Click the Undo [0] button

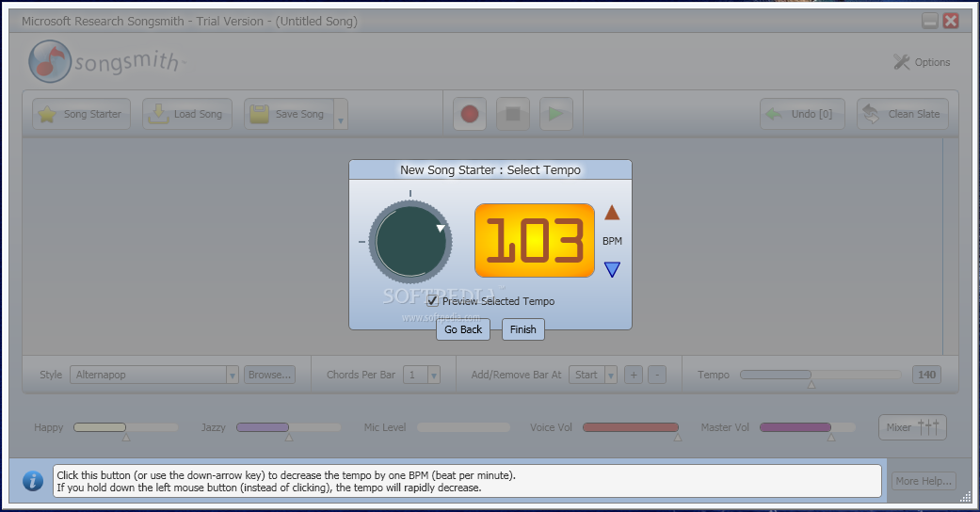pyautogui.click(x=802, y=114)
